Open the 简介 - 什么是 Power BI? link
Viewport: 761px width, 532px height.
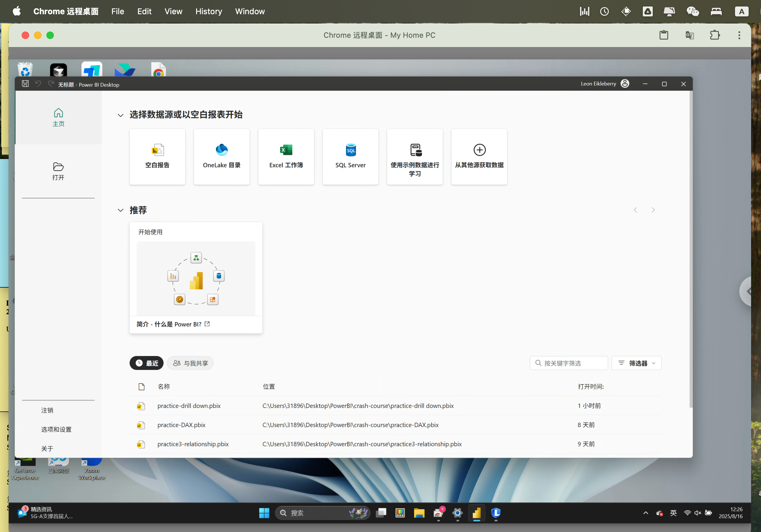pos(173,324)
